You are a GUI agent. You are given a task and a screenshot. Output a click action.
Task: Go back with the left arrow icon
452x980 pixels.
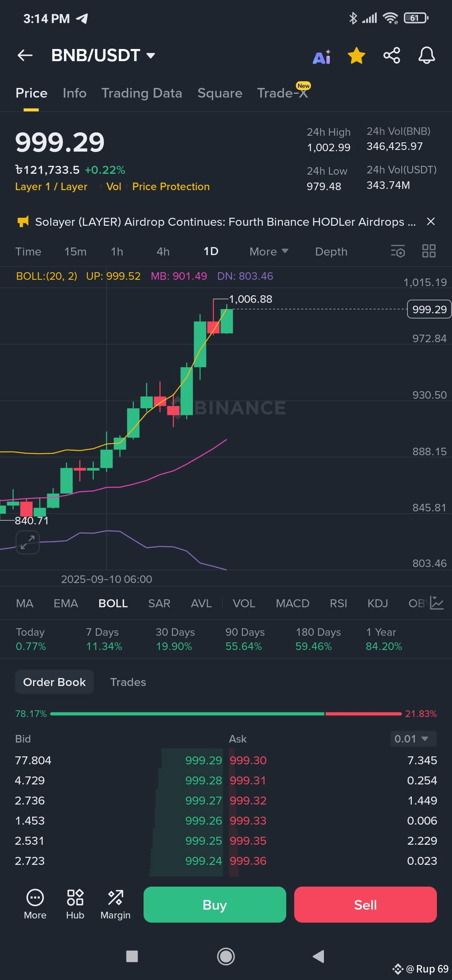25,55
